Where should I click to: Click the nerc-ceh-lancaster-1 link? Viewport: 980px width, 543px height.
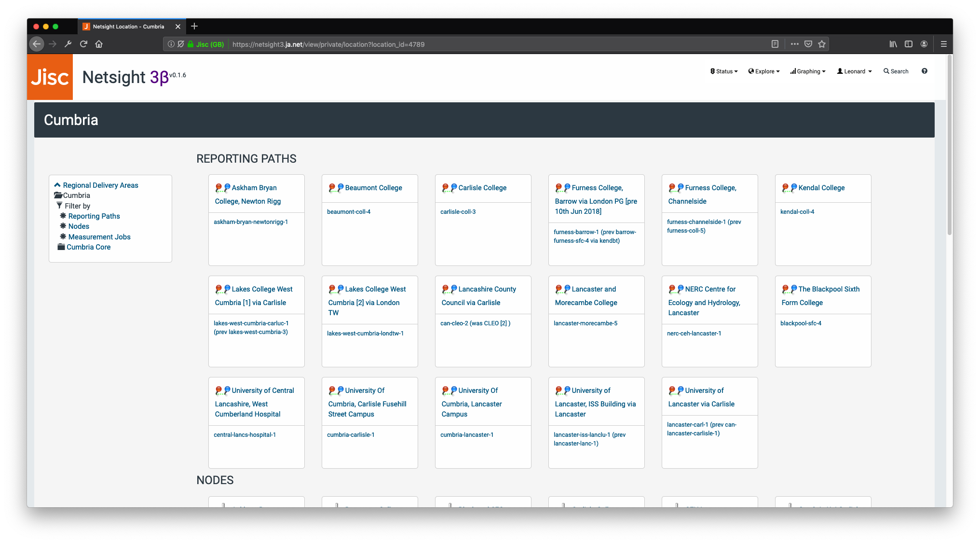[694, 334]
